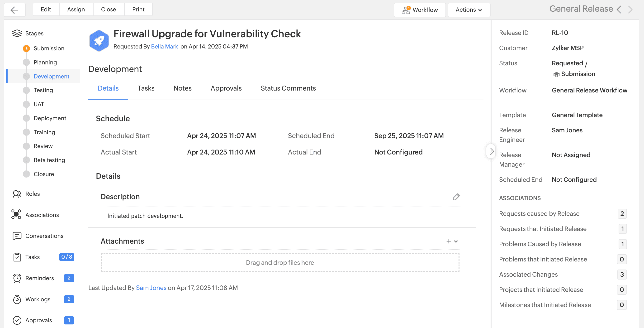Edit description with pencil icon
Screen dimensions: 644x328
456,197
